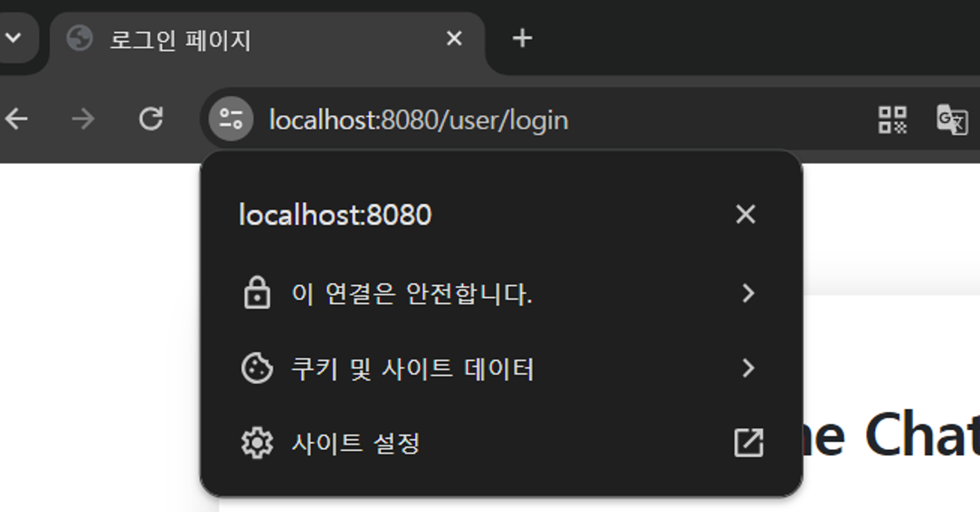980x512 pixels.
Task: Open the 이 연결은 안전합니다 entry
Action: pos(412,294)
